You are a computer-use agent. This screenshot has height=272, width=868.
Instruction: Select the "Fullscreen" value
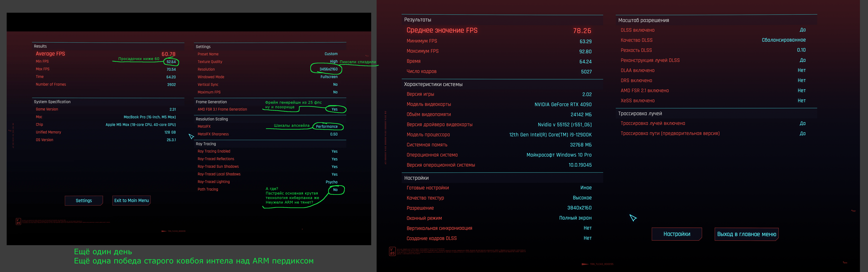coord(329,77)
